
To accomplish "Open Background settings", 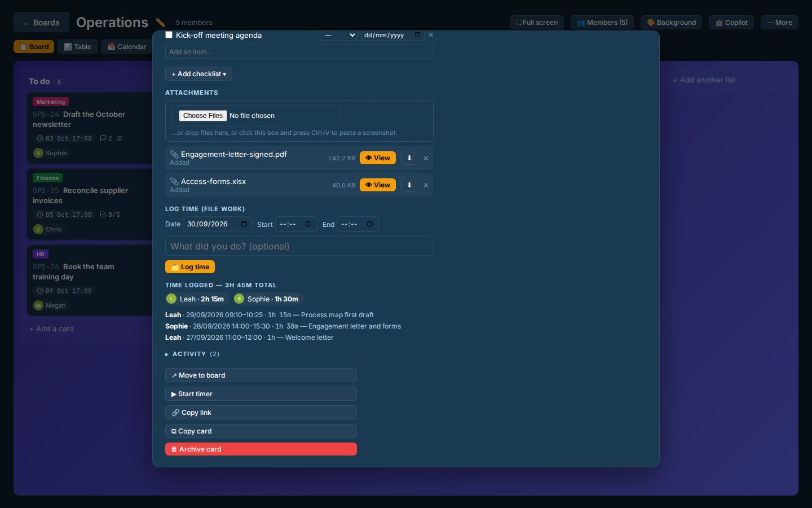I will click(671, 23).
